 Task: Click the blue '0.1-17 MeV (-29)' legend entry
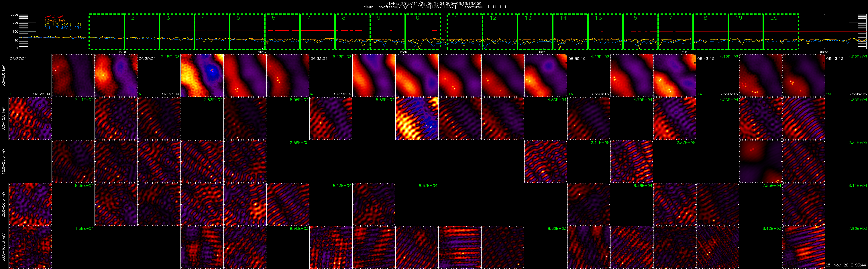click(63, 28)
